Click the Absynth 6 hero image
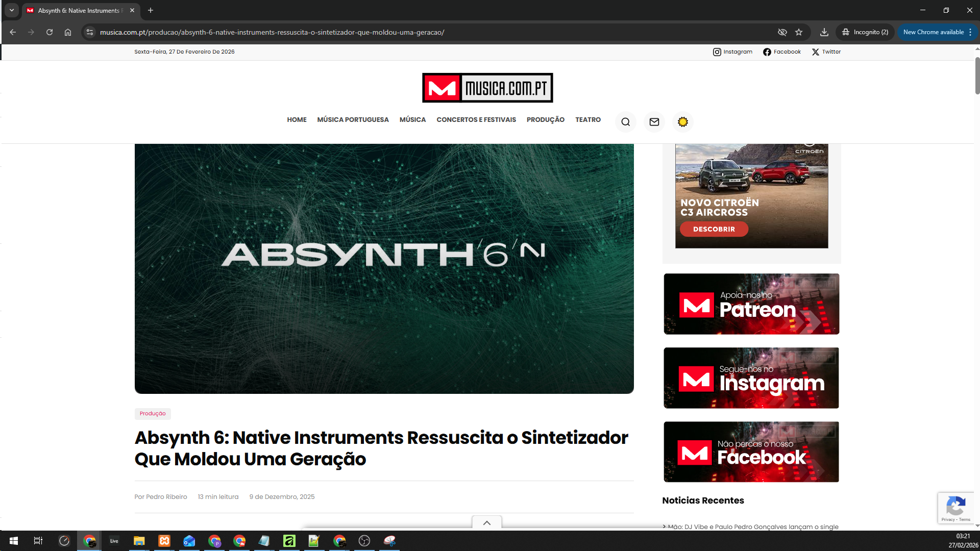 [x=384, y=268]
